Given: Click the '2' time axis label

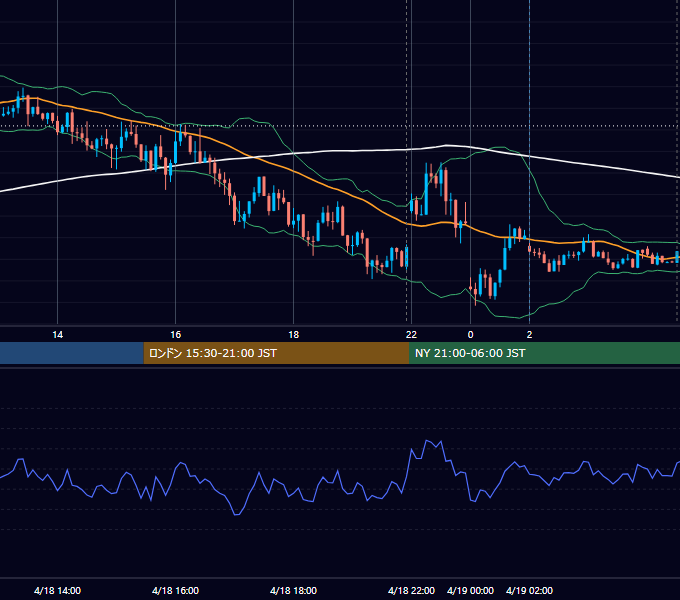Looking at the screenshot, I should pyautogui.click(x=529, y=335).
